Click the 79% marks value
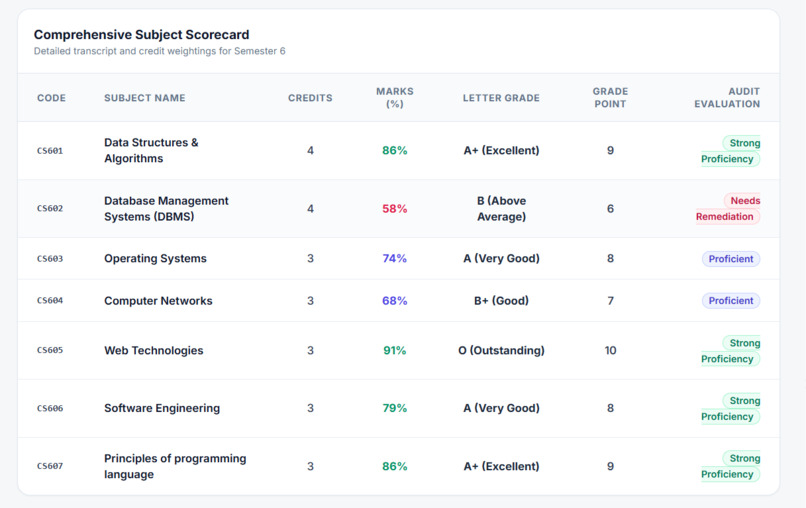The height and width of the screenshot is (508, 806). tap(395, 408)
